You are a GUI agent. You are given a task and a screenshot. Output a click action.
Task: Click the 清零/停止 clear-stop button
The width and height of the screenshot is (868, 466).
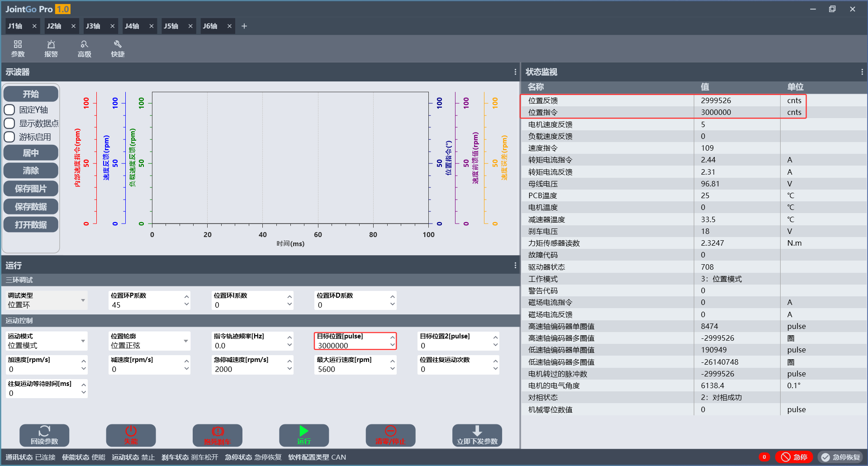click(390, 435)
